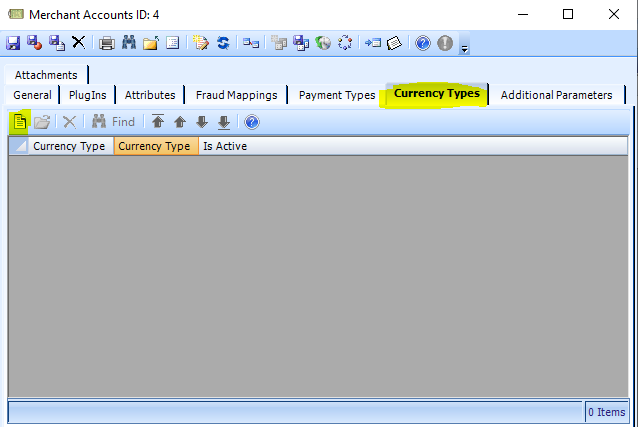Screen dimensions: 638x427
Task: Click the linked windows icon
Action: tap(251, 43)
